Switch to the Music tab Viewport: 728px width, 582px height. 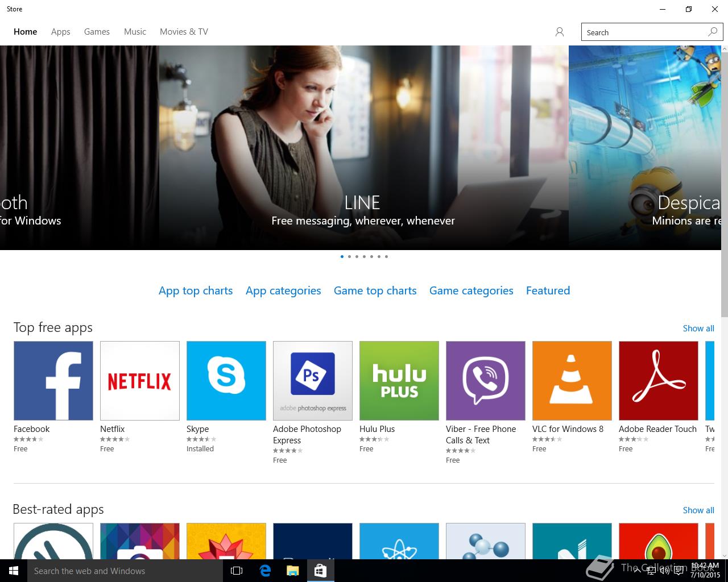[135, 32]
